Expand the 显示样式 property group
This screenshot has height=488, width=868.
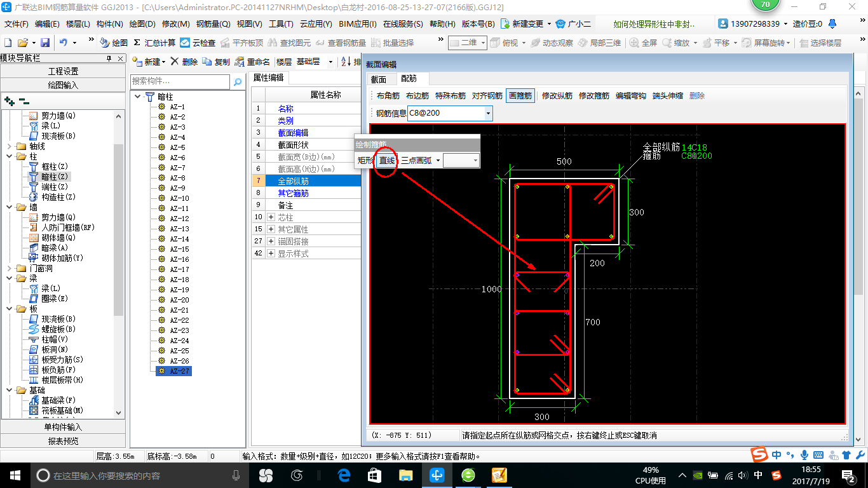pyautogui.click(x=271, y=254)
